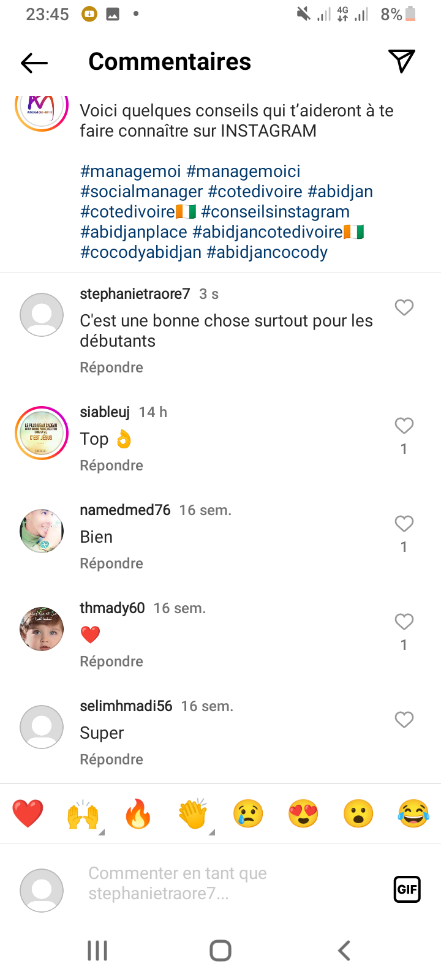Like stephanietraore7's comment
Screen dimensions: 441x980
(404, 307)
